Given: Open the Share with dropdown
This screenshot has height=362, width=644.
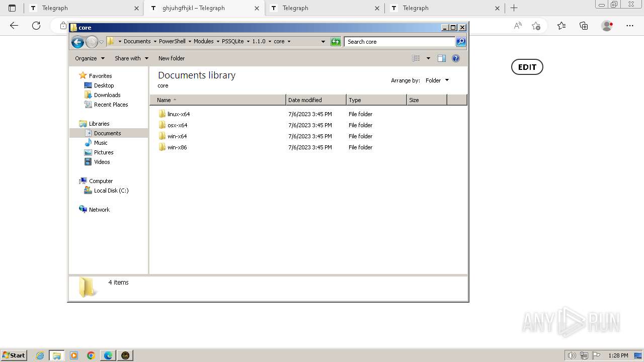Looking at the screenshot, I should tap(131, 58).
